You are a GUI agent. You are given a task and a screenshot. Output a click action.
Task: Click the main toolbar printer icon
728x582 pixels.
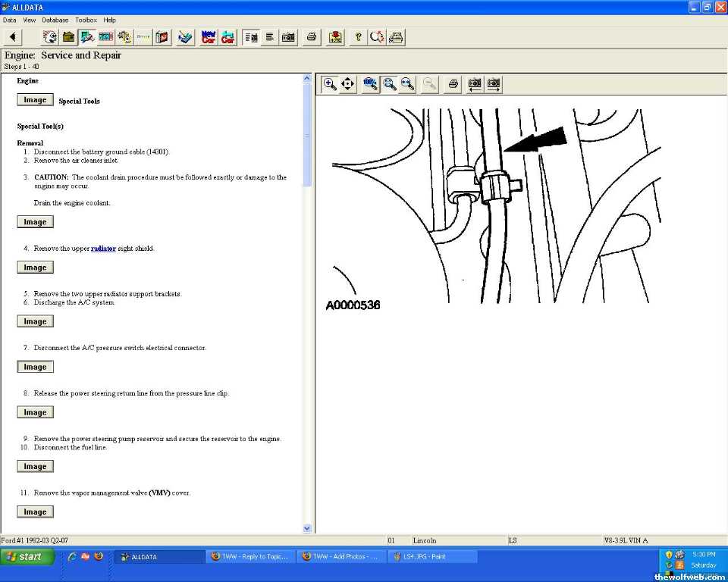[311, 36]
